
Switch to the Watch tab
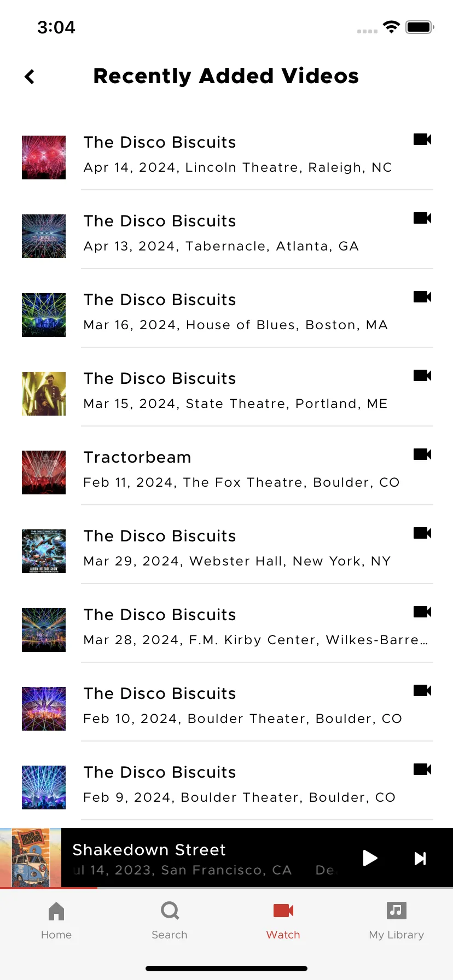(283, 921)
